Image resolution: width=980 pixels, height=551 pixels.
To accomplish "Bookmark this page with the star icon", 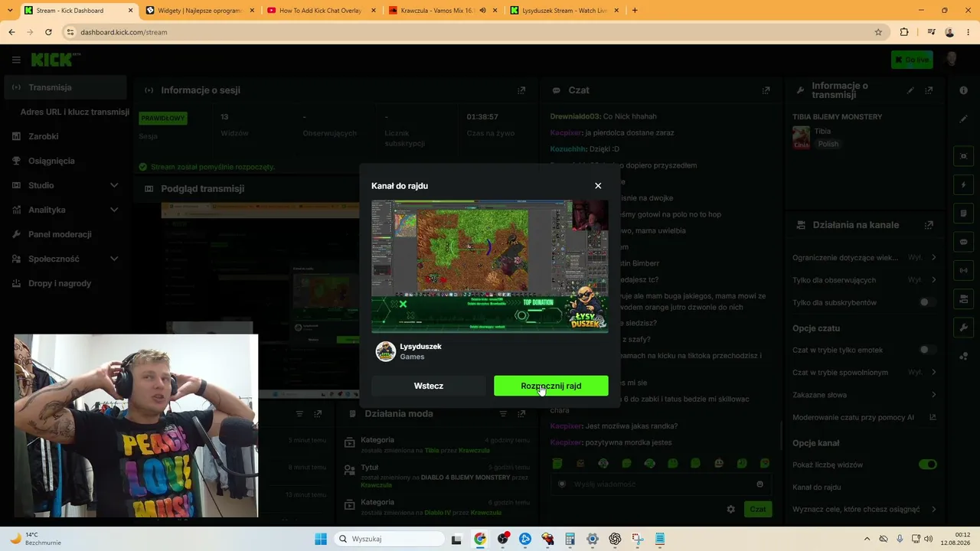I will pos(878,32).
